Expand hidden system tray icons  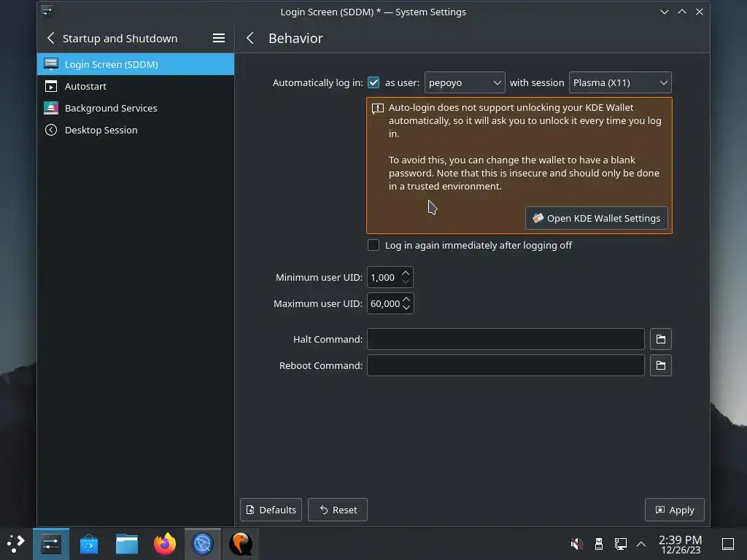[641, 544]
